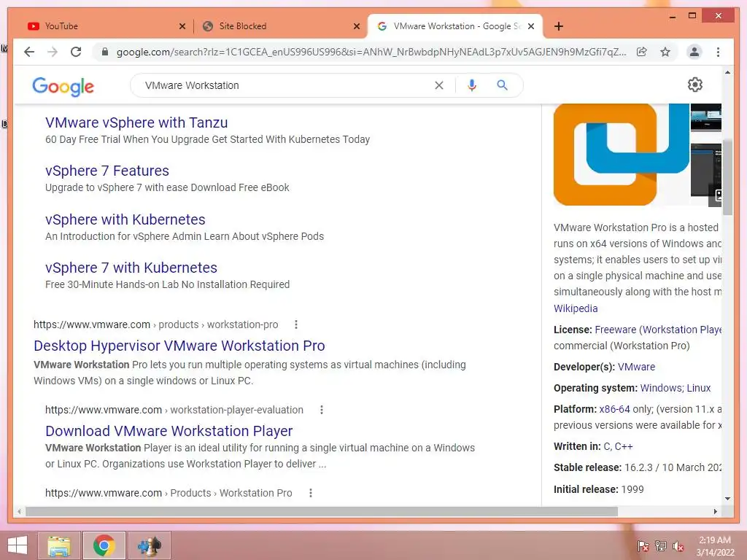Click the Google logo
The image size is (747, 560).
63,86
